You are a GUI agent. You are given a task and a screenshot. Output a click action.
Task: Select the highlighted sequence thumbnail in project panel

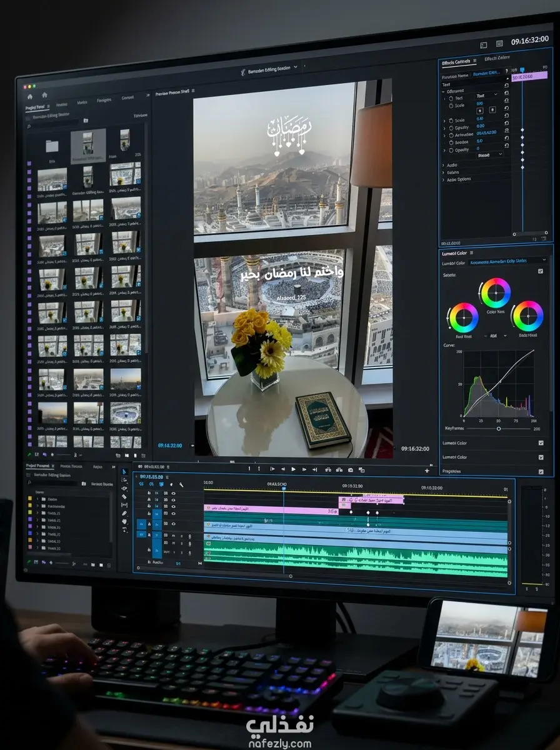pos(88,145)
